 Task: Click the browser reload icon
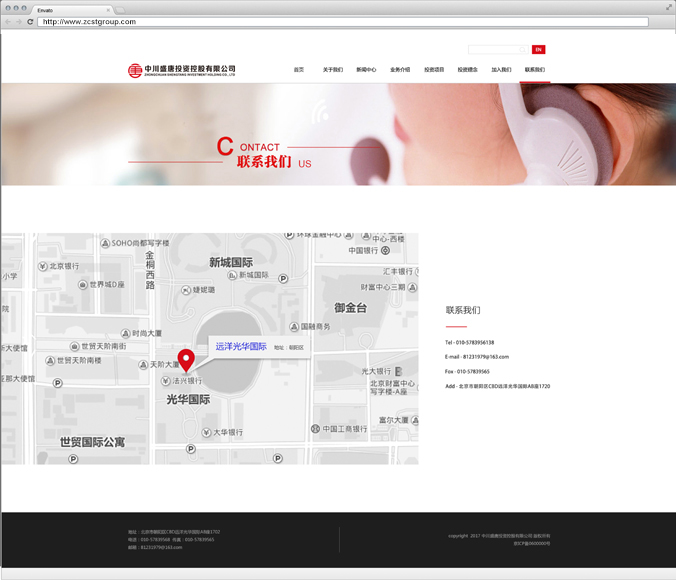(x=30, y=21)
